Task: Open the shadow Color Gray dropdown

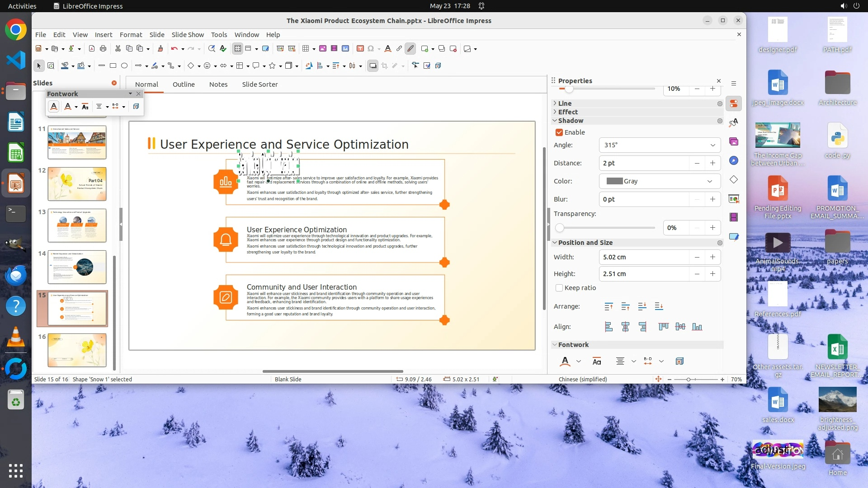Action: click(x=709, y=181)
